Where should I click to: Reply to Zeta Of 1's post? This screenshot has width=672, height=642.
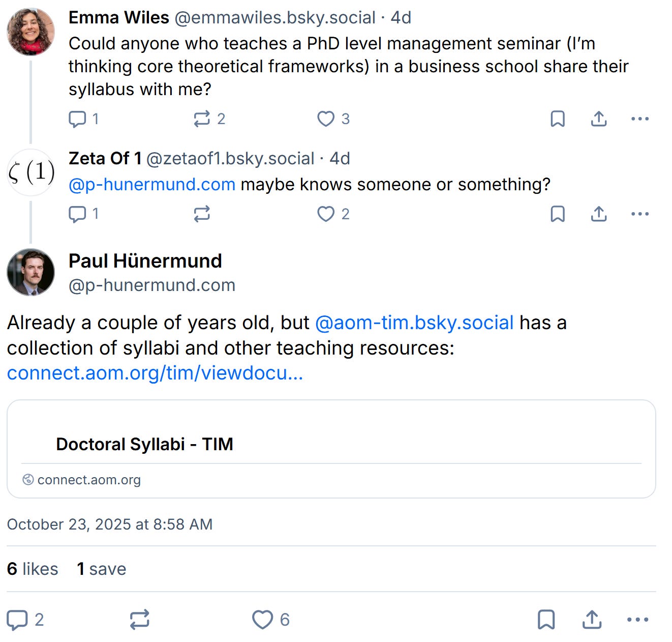point(77,214)
